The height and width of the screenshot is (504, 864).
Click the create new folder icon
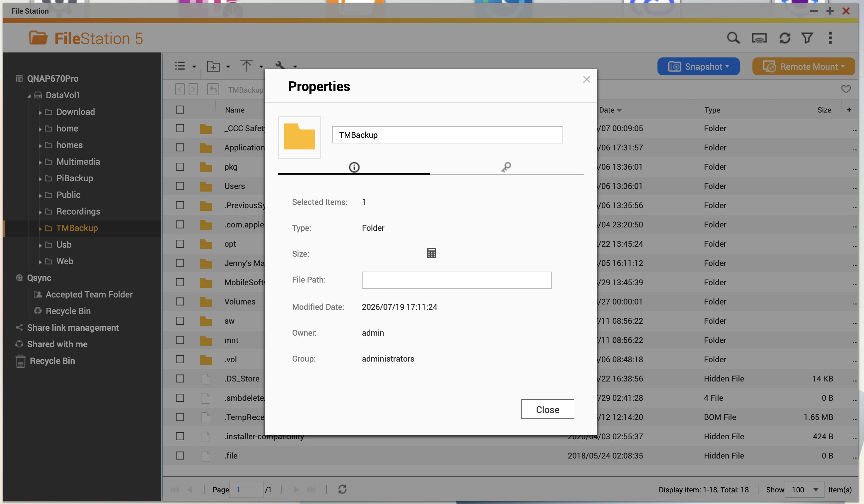[x=213, y=66]
